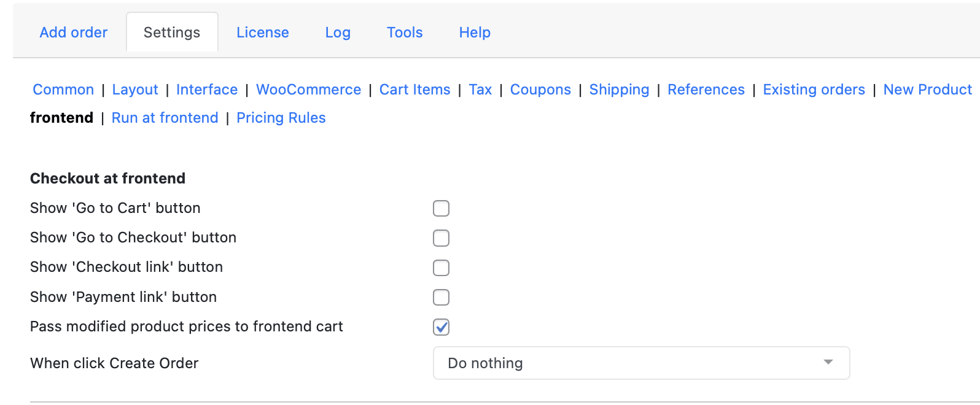Tick Show 'Go to Checkout' button checkbox
The width and height of the screenshot is (980, 405).
point(441,238)
